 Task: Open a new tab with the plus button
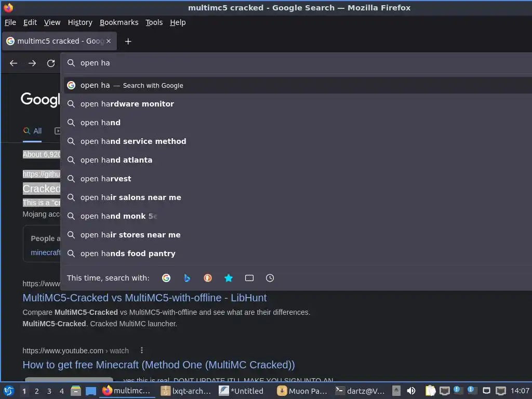(x=128, y=42)
